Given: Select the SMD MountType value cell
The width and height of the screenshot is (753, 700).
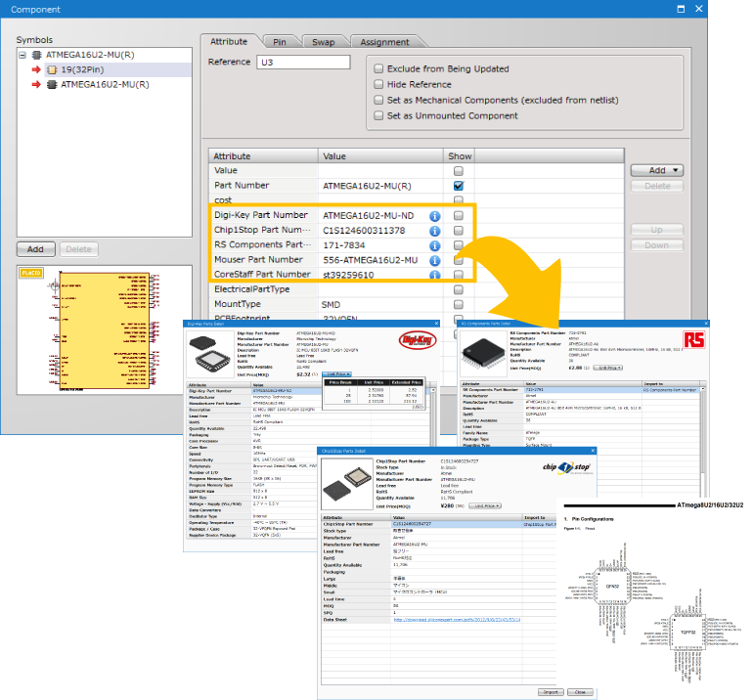Looking at the screenshot, I should 380,305.
